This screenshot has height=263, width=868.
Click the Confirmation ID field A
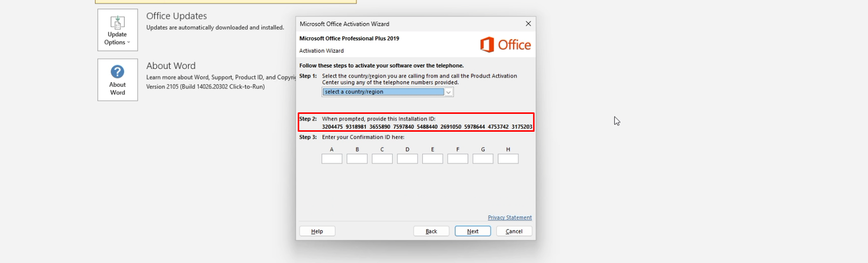pos(332,159)
